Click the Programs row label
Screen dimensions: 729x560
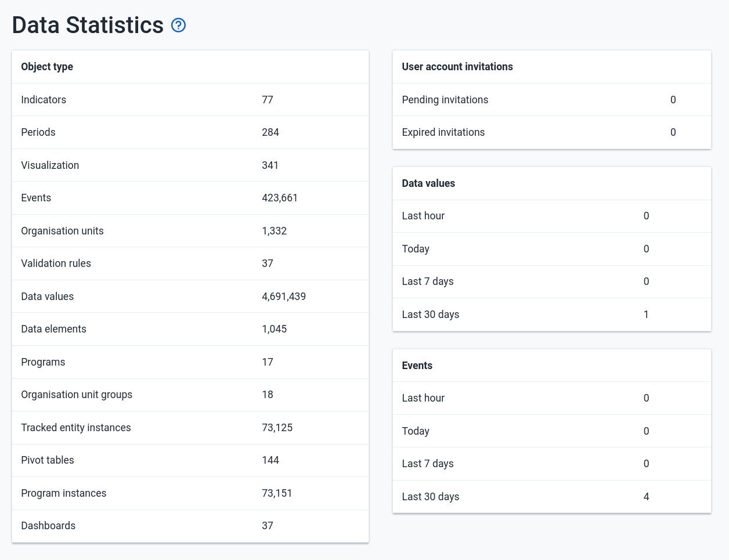[x=43, y=362]
